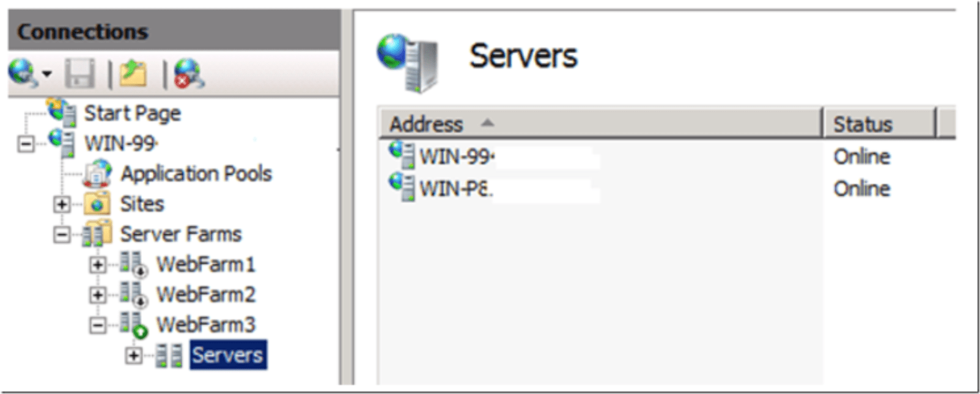Image resolution: width=980 pixels, height=394 pixels.
Task: Click the WebFarm2 farm icon
Action: 133,294
